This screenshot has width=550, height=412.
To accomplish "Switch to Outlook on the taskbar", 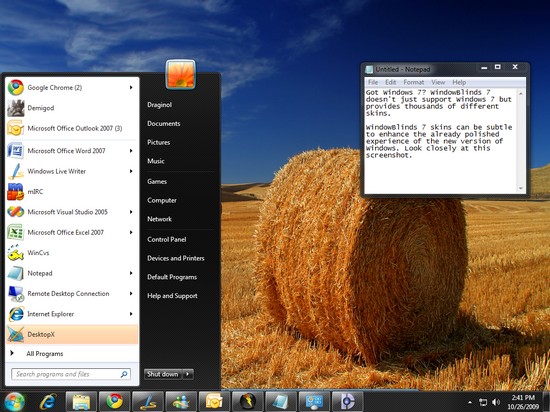I will pyautogui.click(x=214, y=401).
